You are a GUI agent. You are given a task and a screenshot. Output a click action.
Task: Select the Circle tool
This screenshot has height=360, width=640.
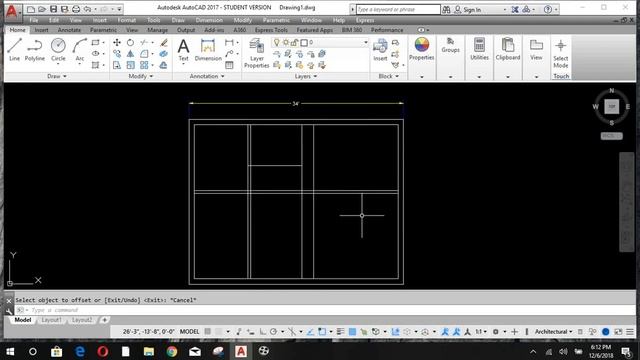click(58, 50)
